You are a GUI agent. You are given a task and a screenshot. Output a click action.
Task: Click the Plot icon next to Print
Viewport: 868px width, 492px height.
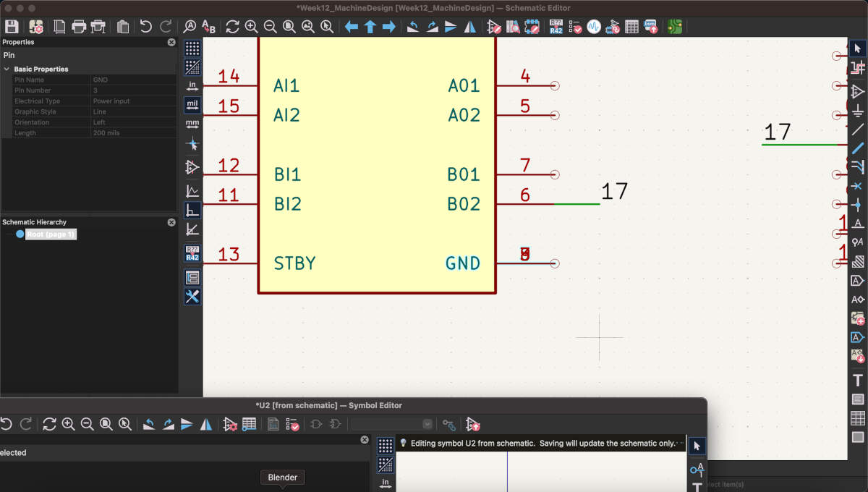(x=98, y=27)
